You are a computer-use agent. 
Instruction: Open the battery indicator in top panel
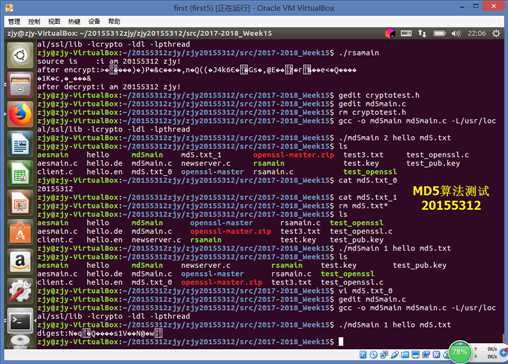(439, 33)
